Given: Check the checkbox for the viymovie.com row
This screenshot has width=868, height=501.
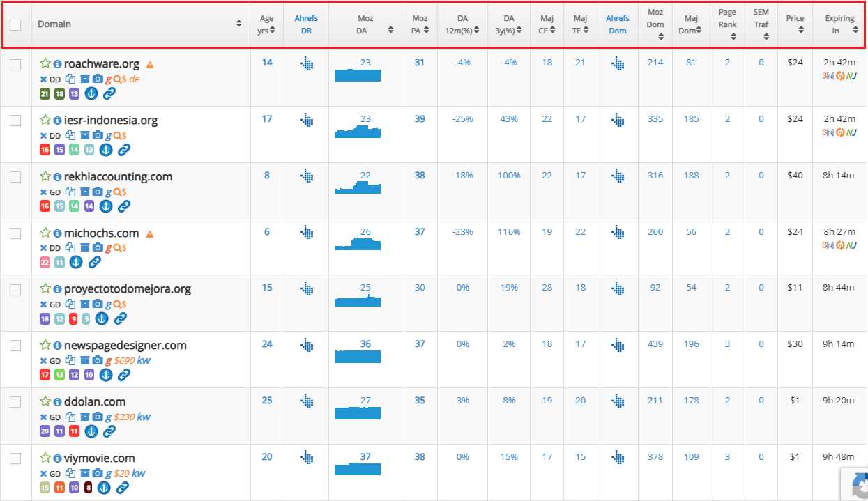Looking at the screenshot, I should coord(15,458).
